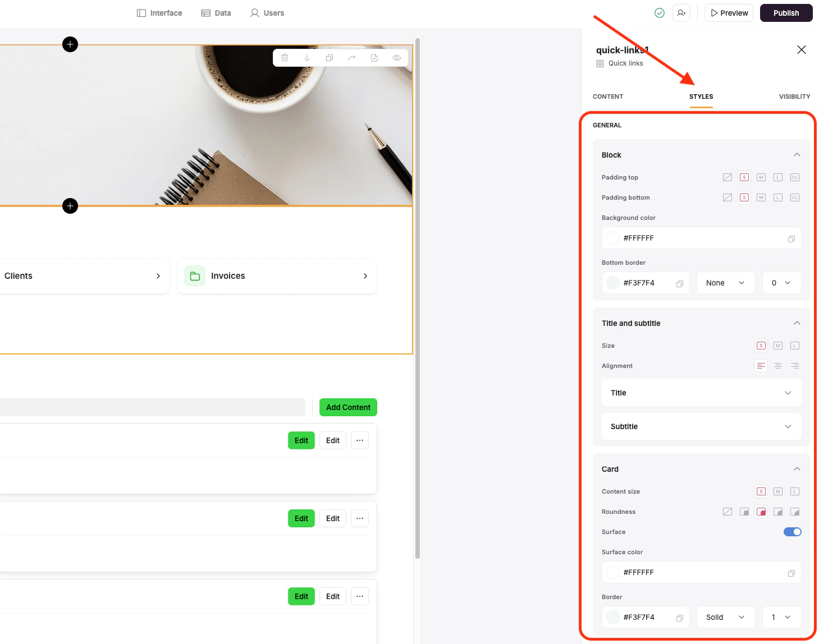Click the Invoices folder icon
819x644 pixels.
tap(195, 276)
